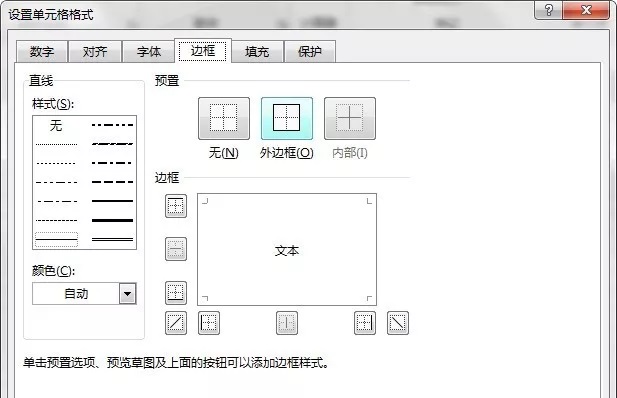Select the 无 no-border preset

coord(224,118)
